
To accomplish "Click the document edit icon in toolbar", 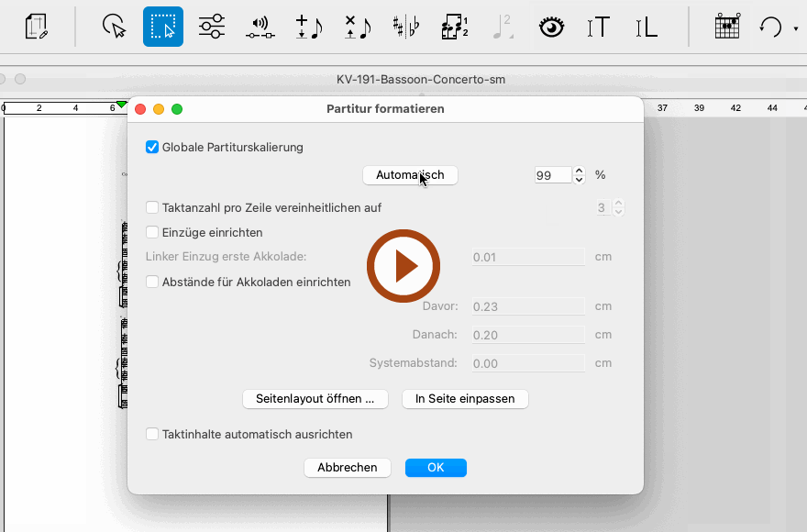I will click(36, 27).
